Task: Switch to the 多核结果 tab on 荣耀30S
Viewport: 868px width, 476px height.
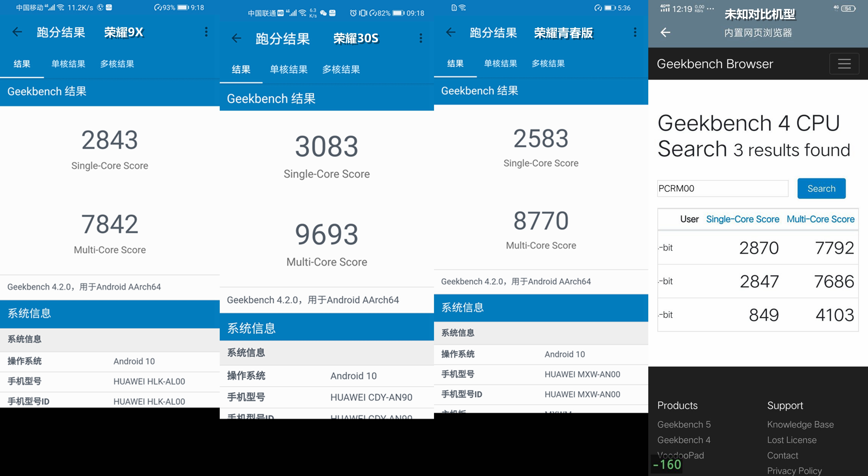Action: point(341,69)
